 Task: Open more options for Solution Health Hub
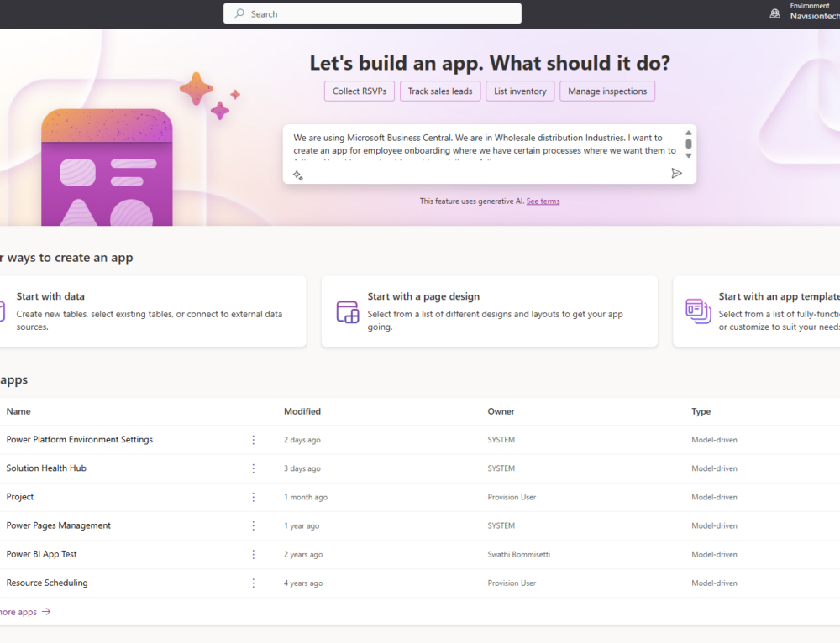pos(253,468)
